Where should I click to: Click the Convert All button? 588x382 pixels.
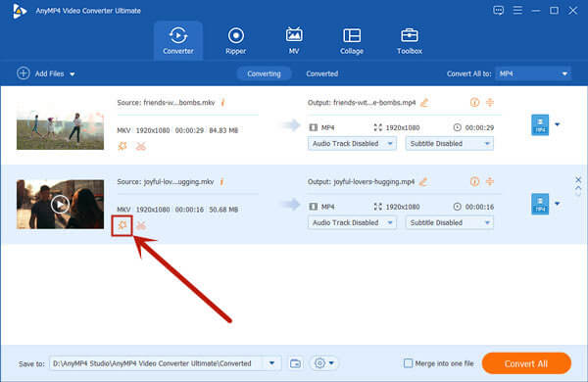(526, 363)
